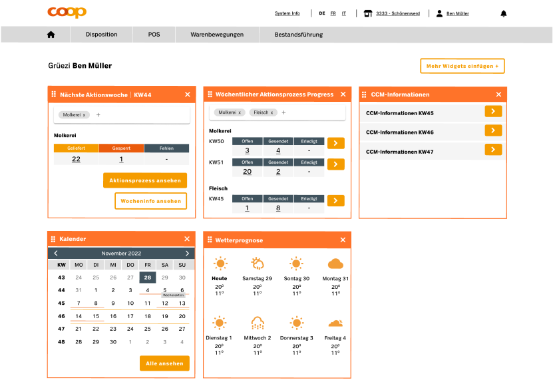The image size is (553, 392).
Task: Click the Gesperrt value 1
Action: click(121, 159)
